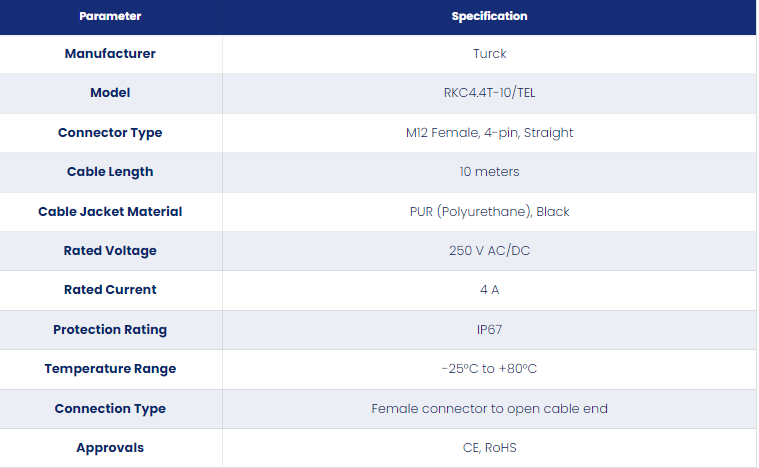The height and width of the screenshot is (468, 759).
Task: Select the Cable Jacket Material label
Action: (x=110, y=211)
